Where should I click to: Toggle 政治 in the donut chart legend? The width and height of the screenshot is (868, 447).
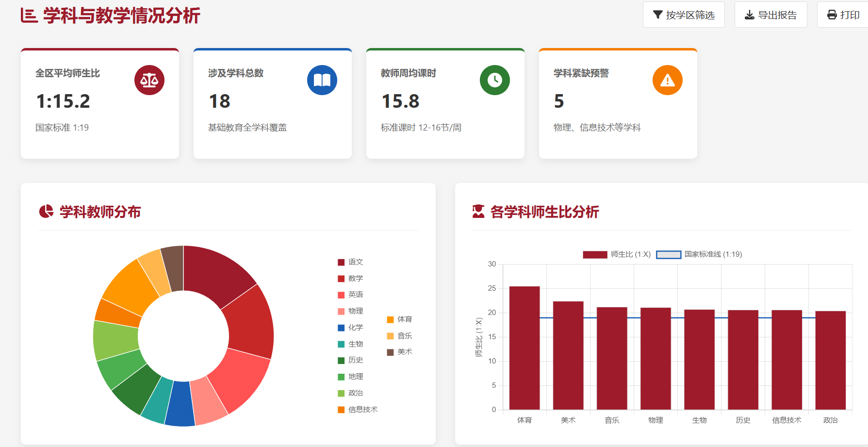(x=350, y=393)
